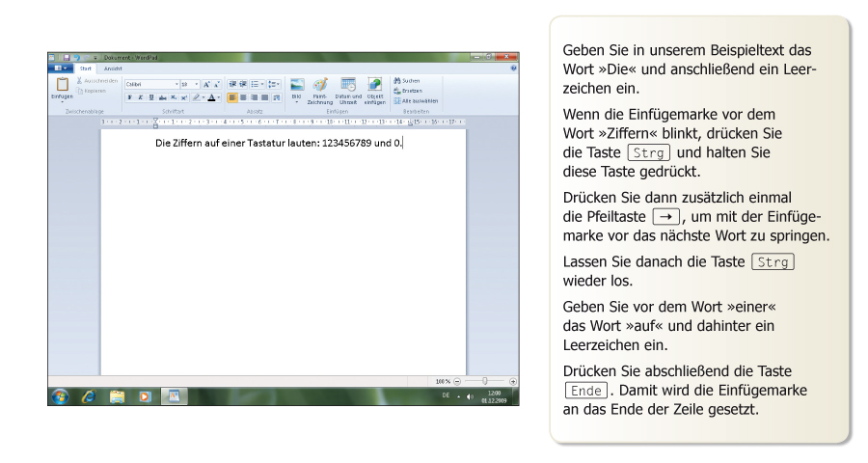Screen dimensions: 868x463
Task: Click the zoom slider handle
Action: pyautogui.click(x=483, y=382)
